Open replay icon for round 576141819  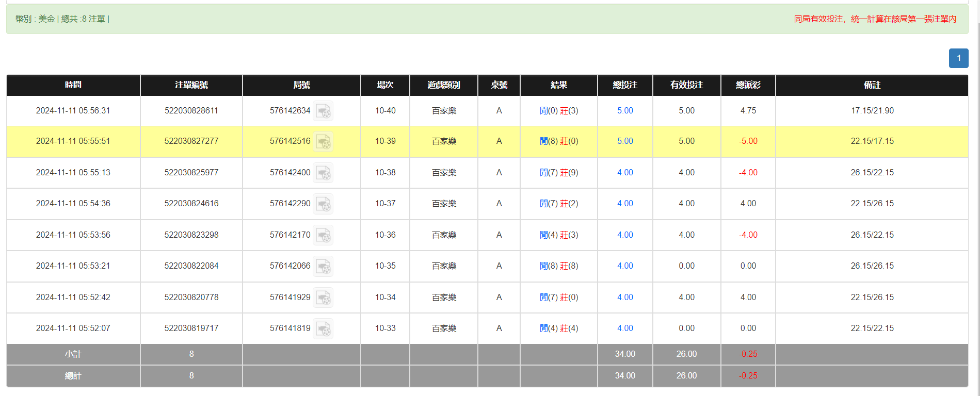(x=323, y=328)
